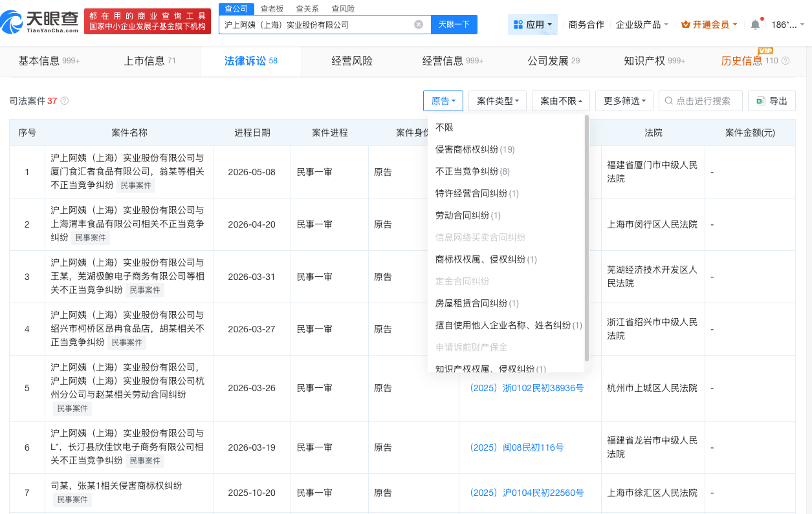Click the 福建省龙岩市中级人民法院 court cell
Screen dimensions: 812x514
pos(652,447)
